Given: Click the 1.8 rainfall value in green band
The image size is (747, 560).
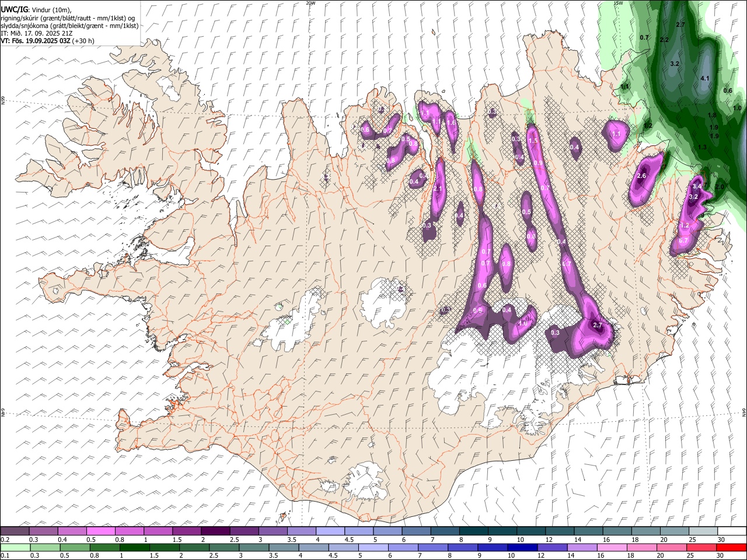Looking at the screenshot, I should [712, 116].
